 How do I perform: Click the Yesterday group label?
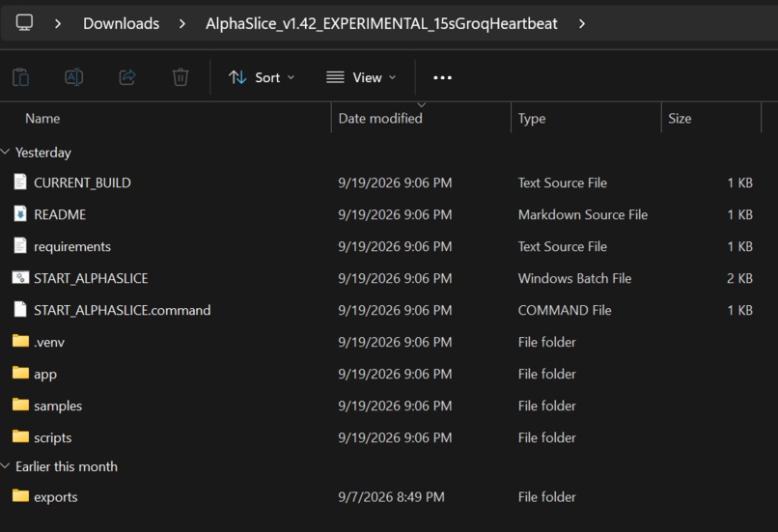pyautogui.click(x=43, y=153)
